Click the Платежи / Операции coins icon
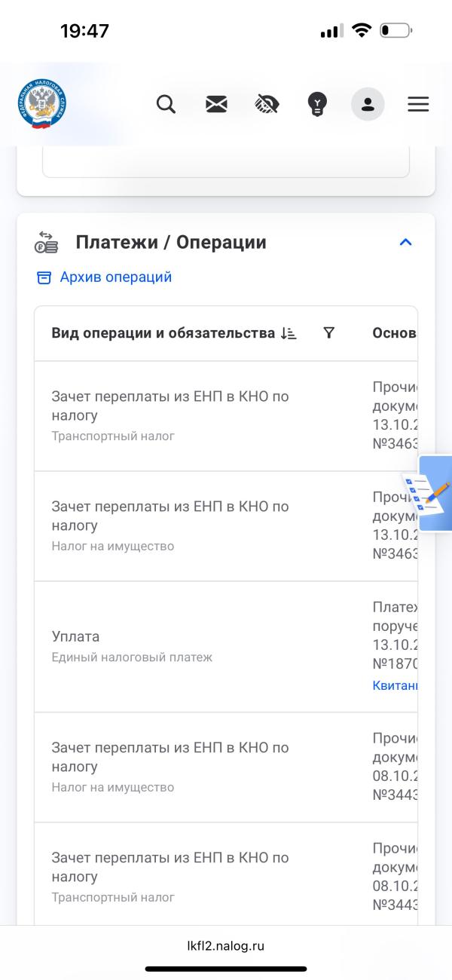This screenshot has height=980, width=452. pyautogui.click(x=46, y=243)
